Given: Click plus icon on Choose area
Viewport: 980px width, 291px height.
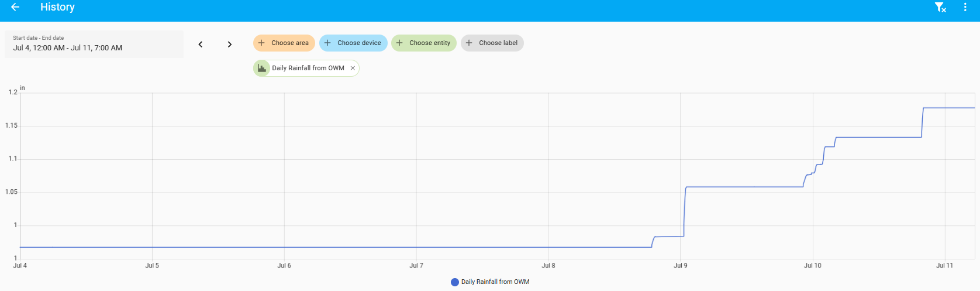Looking at the screenshot, I should [261, 43].
